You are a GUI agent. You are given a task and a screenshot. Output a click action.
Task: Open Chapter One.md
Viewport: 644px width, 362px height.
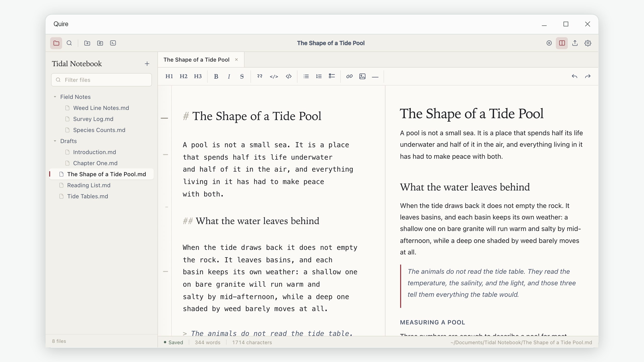[x=101, y=163]
